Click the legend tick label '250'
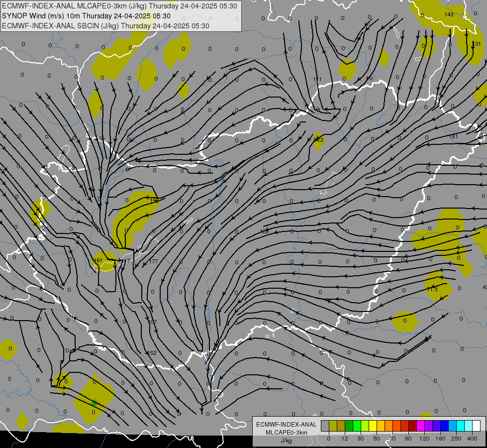The width and height of the screenshot is (487, 448). point(456,439)
